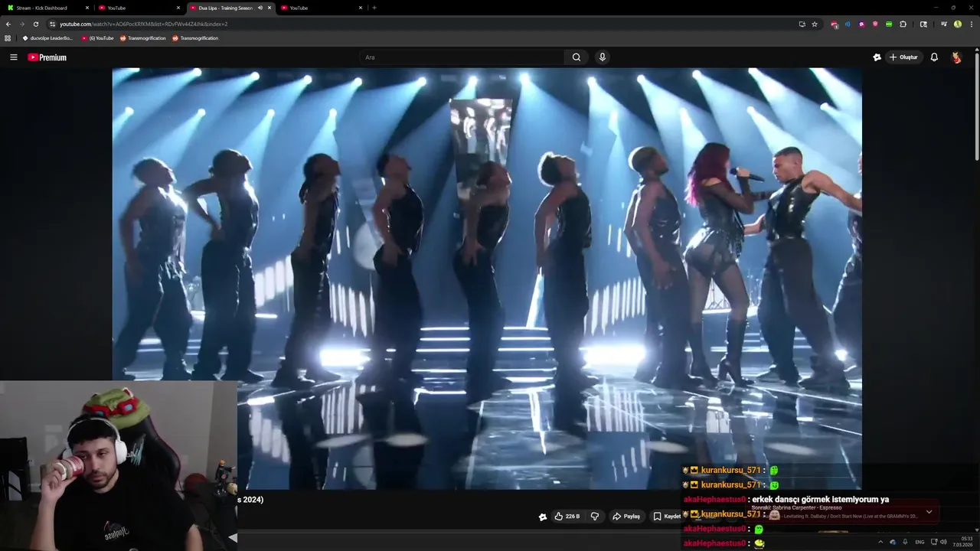Mute the Dua Lipa tab audio icon
The height and width of the screenshot is (551, 980).
coord(260,8)
